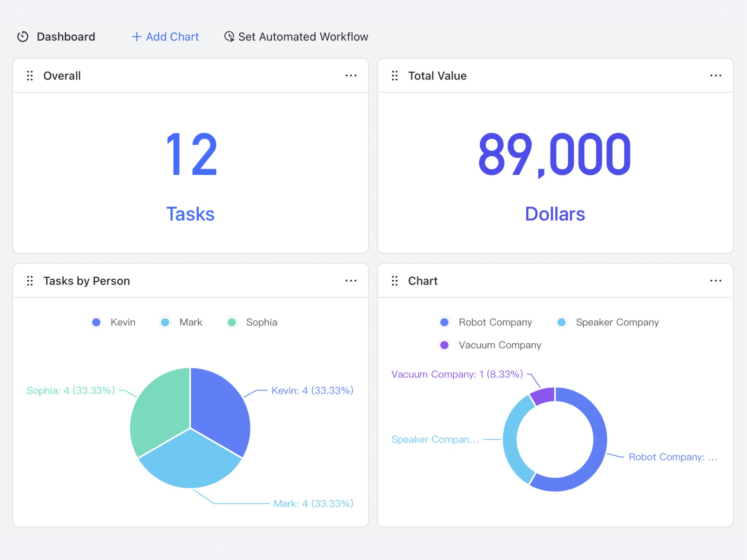Click the Set Automated Workflow clock icon
The width and height of the screenshot is (747, 560).
tap(229, 36)
